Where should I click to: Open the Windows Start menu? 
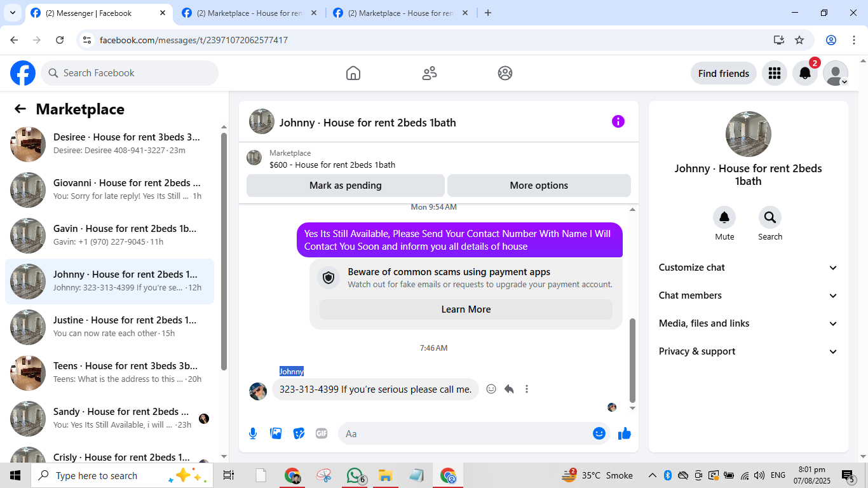point(15,475)
